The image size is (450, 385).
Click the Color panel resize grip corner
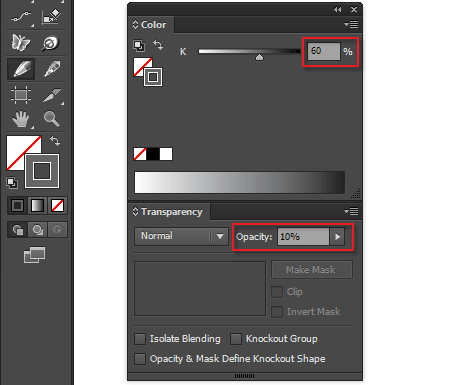tap(356, 194)
